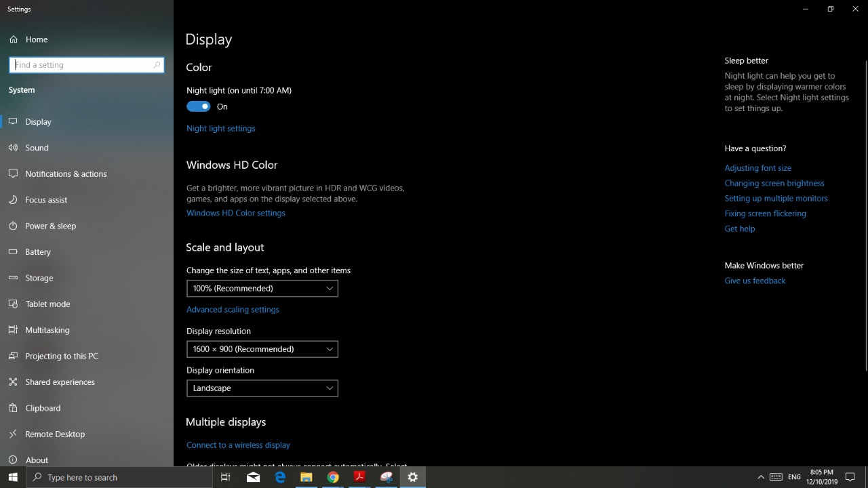The image size is (868, 488).
Task: Open the Action Center notification icon
Action: tap(850, 477)
